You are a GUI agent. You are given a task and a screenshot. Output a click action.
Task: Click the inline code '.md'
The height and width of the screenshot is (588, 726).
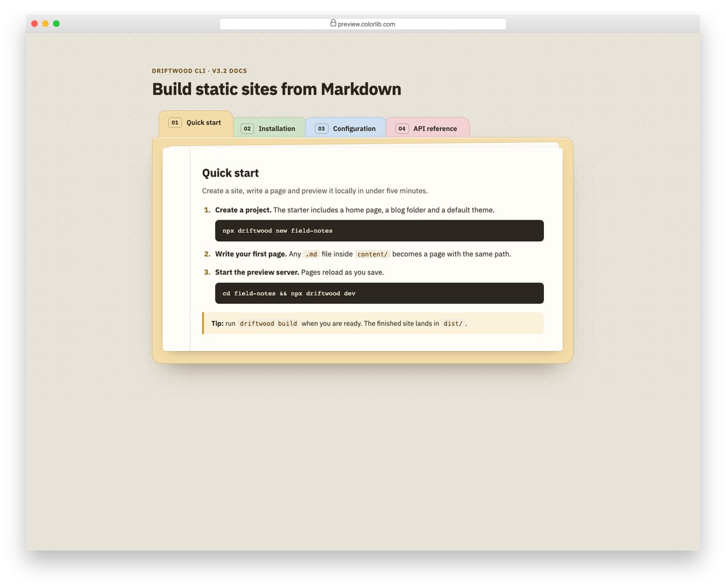(x=311, y=254)
